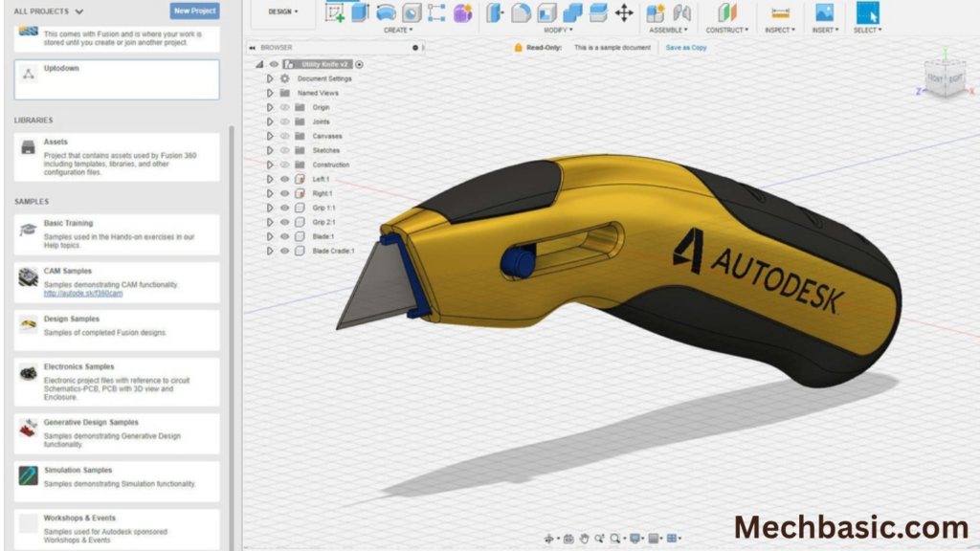
Task: Click the Fit zoom window icon
Action: 615,539
